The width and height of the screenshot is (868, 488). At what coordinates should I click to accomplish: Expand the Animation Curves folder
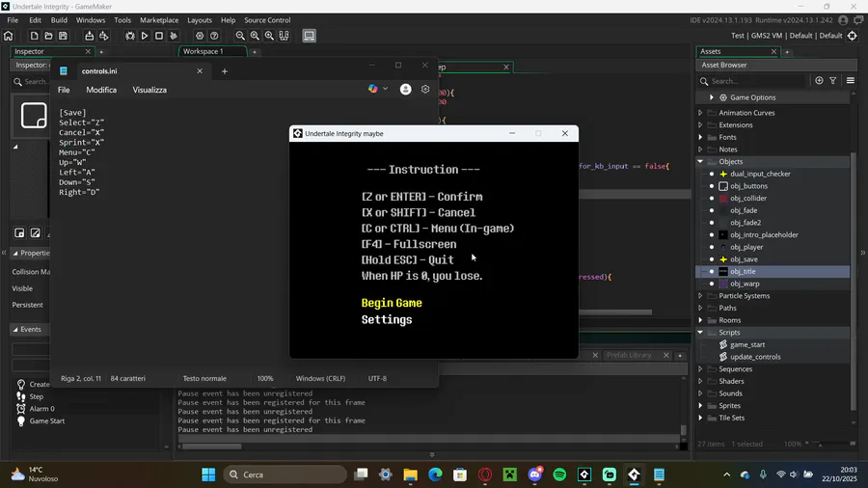[700, 113]
